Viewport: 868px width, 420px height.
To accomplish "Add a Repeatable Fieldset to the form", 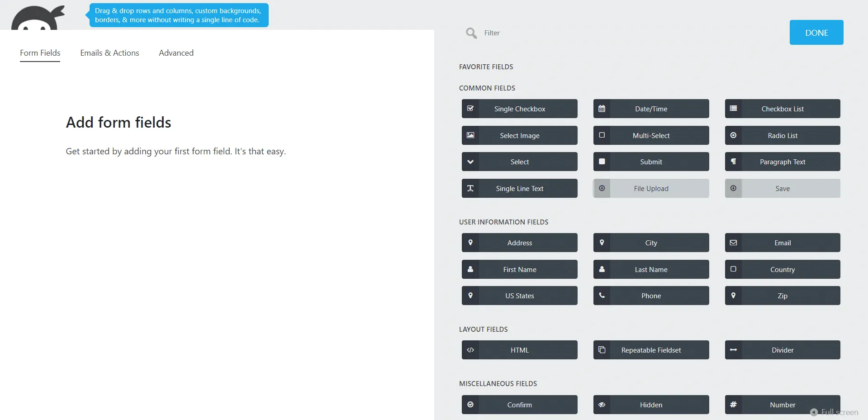I will pos(650,350).
